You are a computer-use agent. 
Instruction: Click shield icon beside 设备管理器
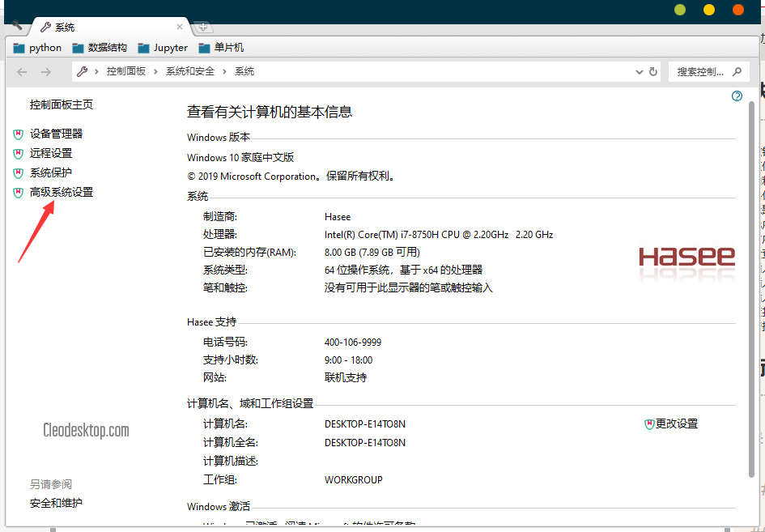click(18, 134)
